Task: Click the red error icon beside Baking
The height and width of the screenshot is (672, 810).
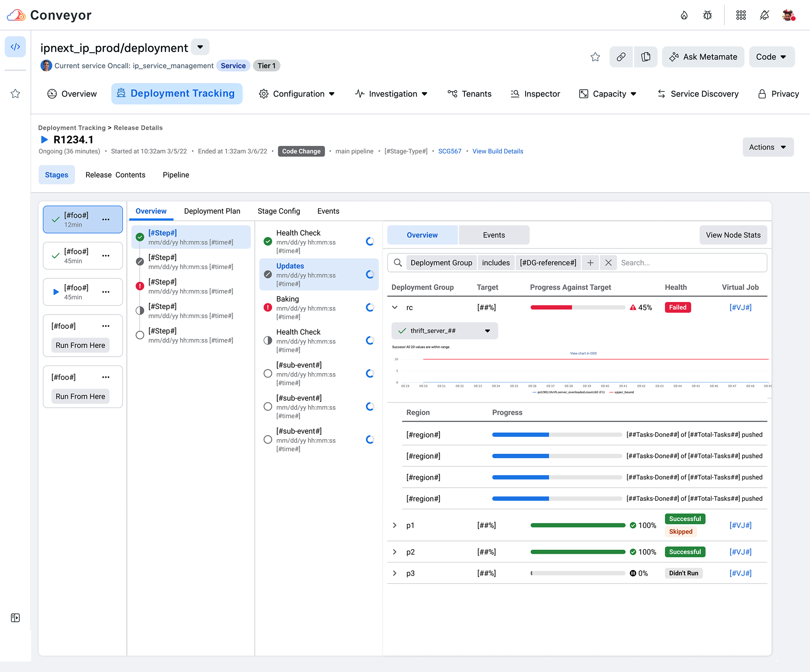Action: click(268, 307)
